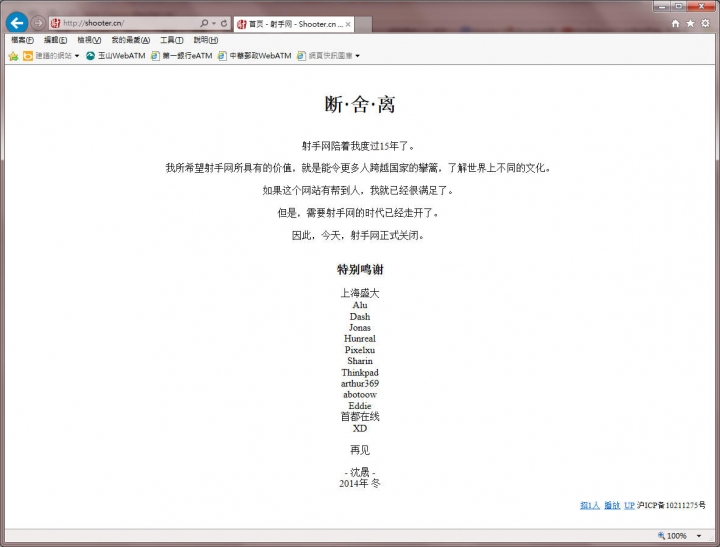Click the name Dash in the list

360,316
